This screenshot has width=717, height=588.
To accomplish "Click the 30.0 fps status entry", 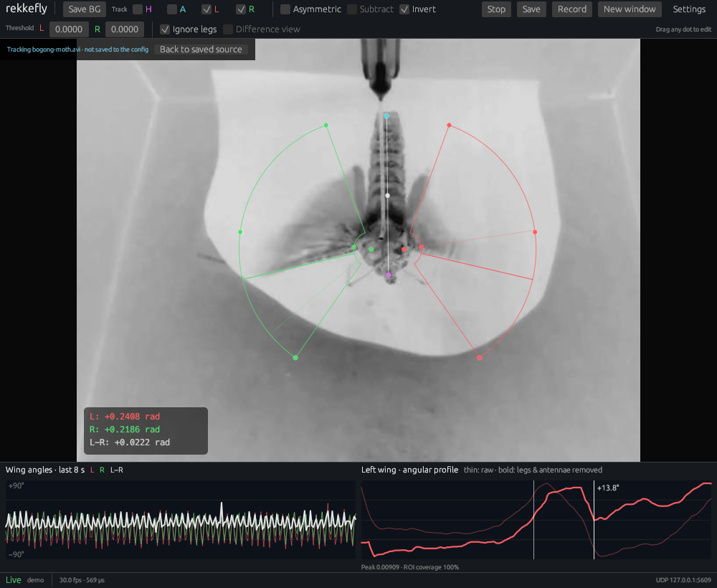I will [x=82, y=580].
